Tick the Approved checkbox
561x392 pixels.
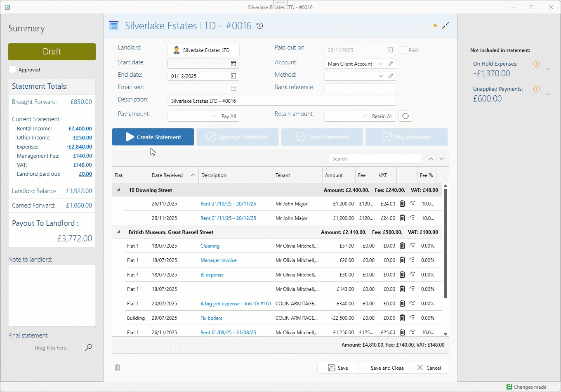(x=13, y=70)
